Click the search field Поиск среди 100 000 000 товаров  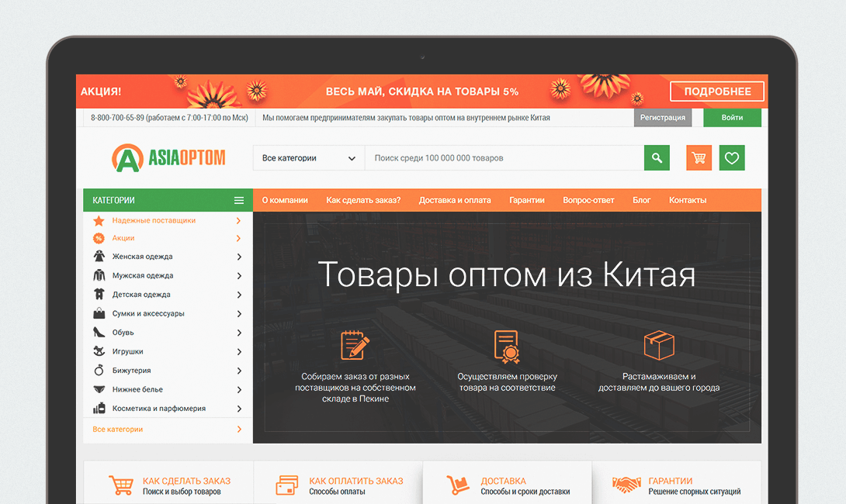pos(504,158)
